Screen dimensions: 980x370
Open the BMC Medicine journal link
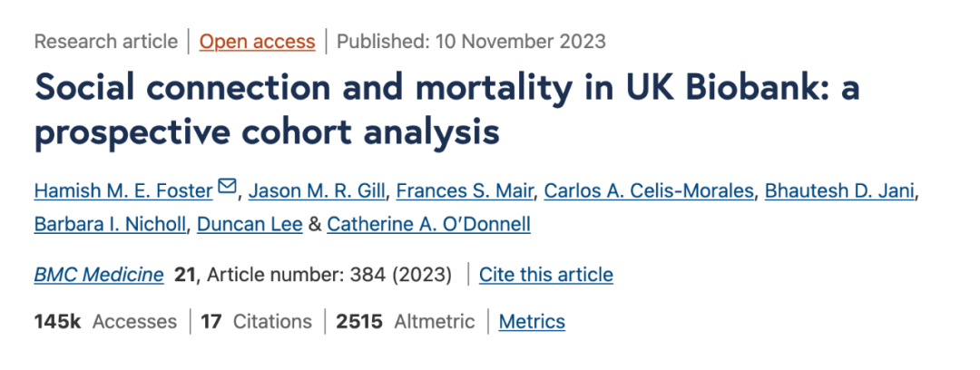tap(99, 275)
